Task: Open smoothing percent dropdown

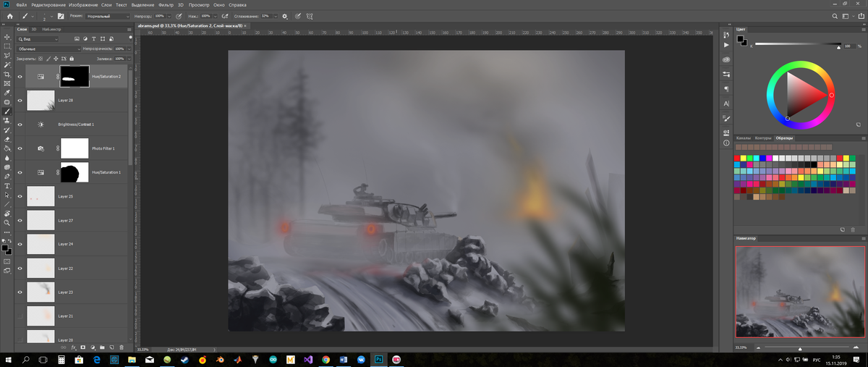Action: tap(275, 15)
